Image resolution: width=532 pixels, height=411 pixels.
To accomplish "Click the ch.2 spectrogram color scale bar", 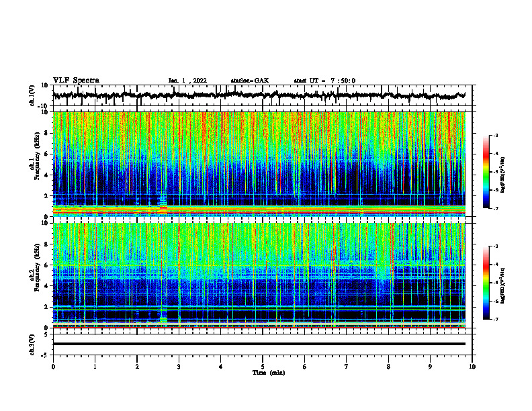I will pyautogui.click(x=486, y=283).
